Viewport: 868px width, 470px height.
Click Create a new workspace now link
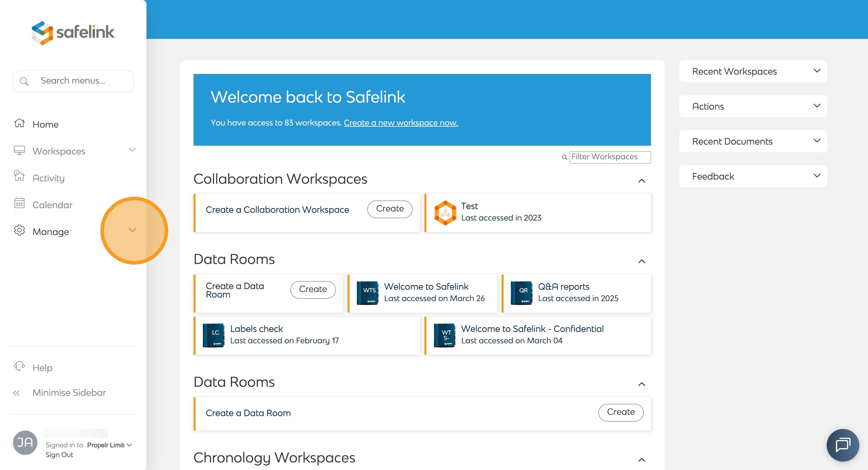tap(401, 123)
